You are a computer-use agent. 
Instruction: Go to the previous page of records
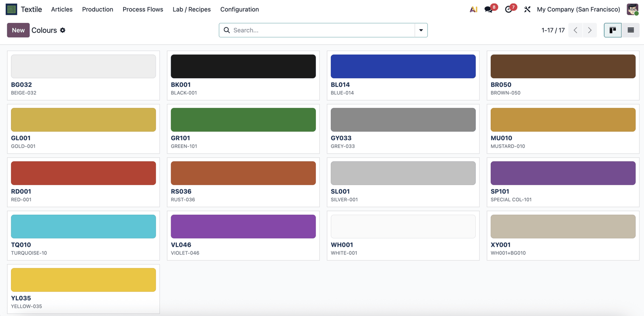(576, 30)
